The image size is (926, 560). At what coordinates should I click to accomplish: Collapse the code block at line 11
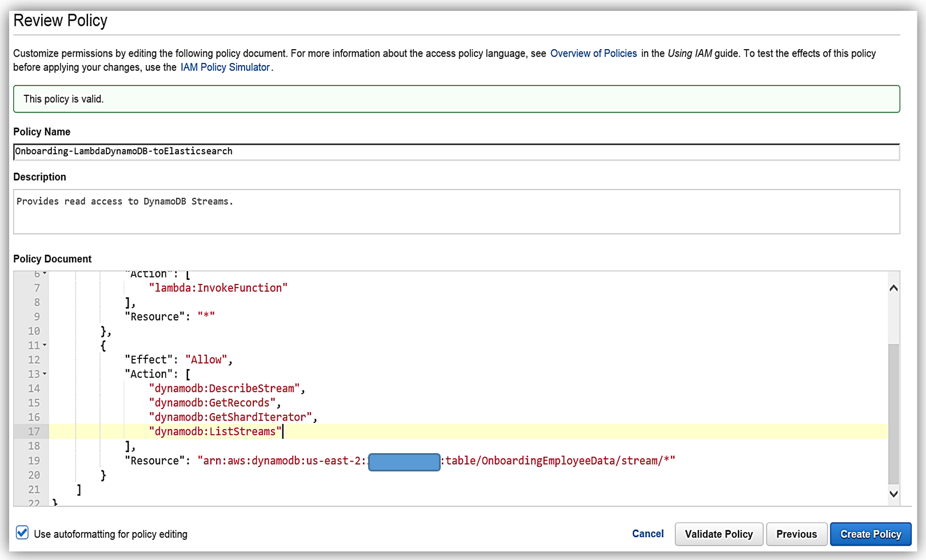point(45,345)
